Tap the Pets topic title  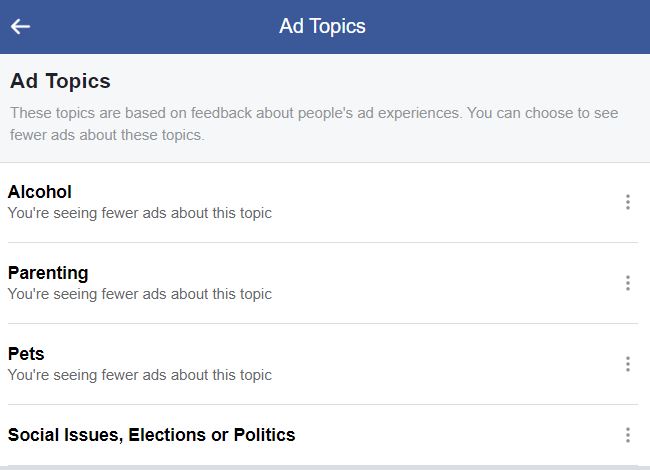pyautogui.click(x=26, y=354)
